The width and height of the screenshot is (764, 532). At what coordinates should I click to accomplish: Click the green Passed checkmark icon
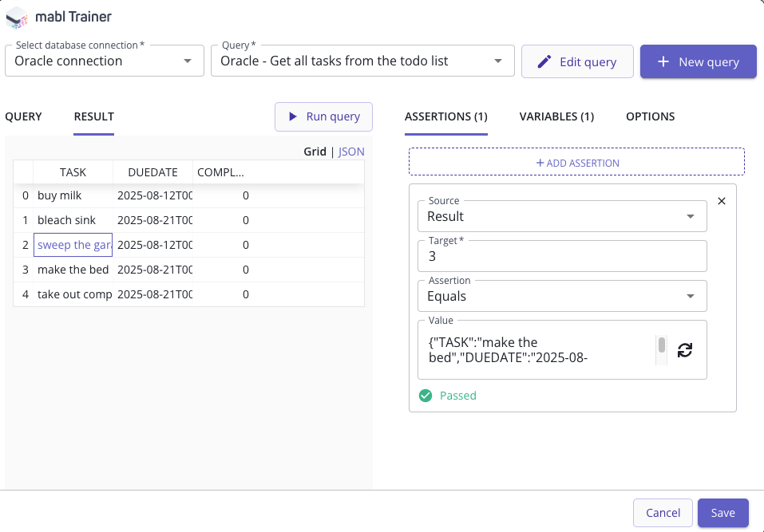pyautogui.click(x=426, y=396)
